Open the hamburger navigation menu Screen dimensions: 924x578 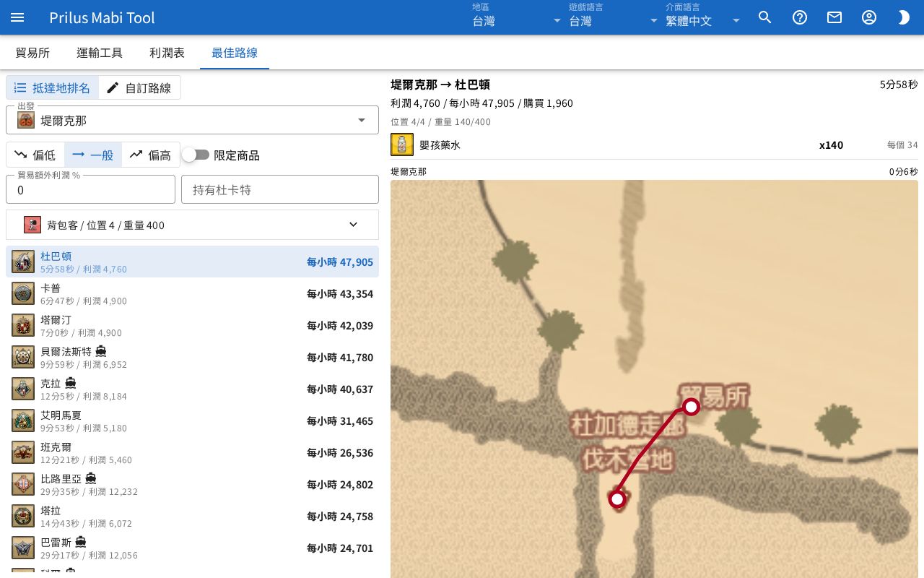click(17, 17)
